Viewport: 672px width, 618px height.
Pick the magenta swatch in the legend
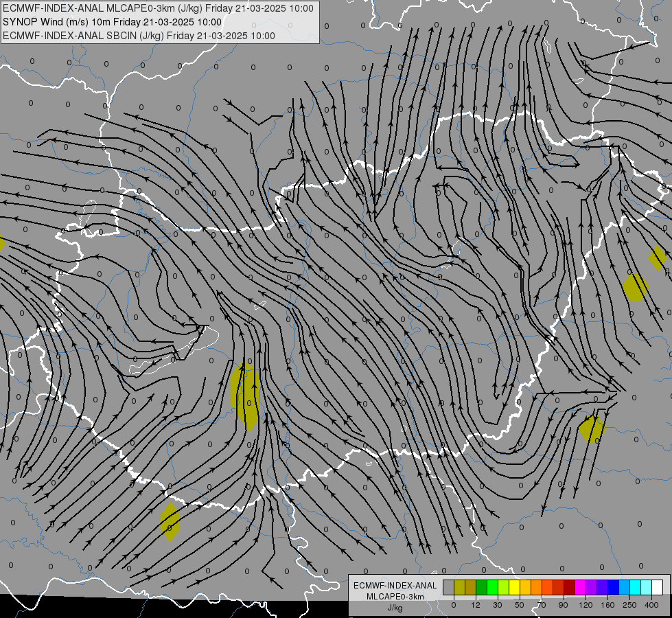point(580,587)
